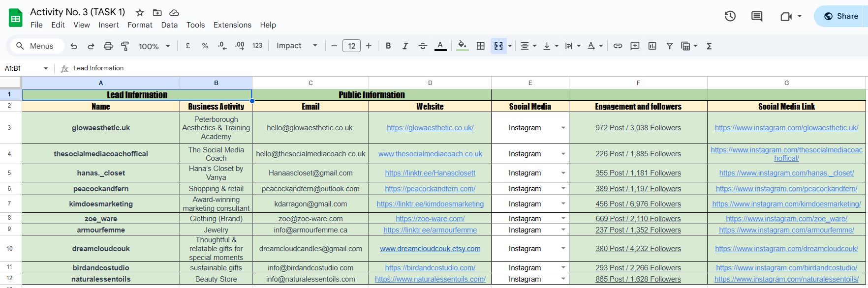Screen dimensions: 868x288
Task: Click the insert link icon
Action: (x=618, y=46)
